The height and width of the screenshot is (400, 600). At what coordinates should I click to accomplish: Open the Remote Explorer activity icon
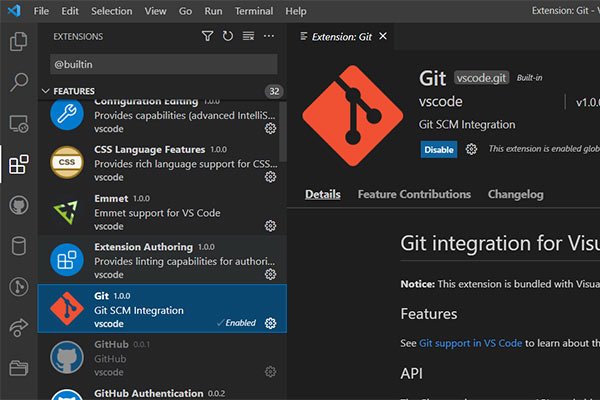point(18,124)
